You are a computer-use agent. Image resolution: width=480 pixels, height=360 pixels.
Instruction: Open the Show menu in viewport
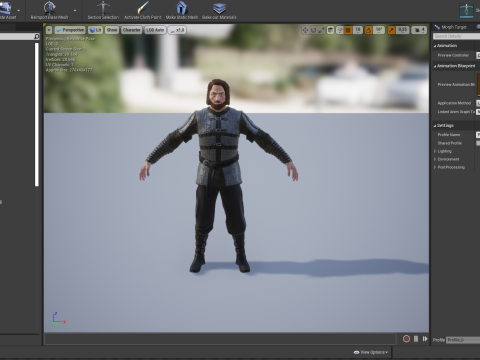112,30
